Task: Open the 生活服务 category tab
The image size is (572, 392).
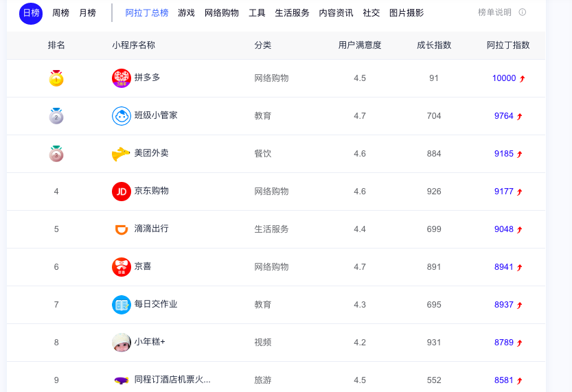Action: (293, 13)
